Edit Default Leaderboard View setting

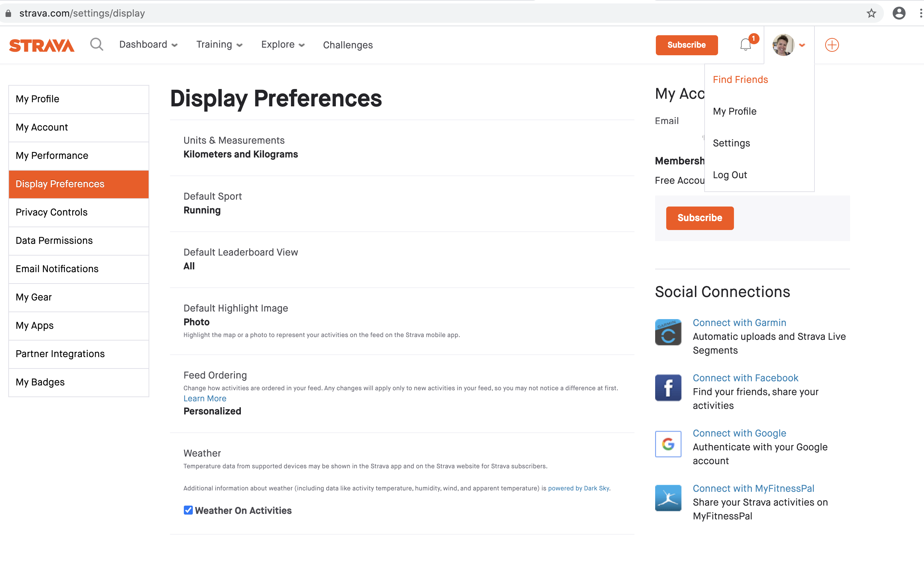coord(402,259)
